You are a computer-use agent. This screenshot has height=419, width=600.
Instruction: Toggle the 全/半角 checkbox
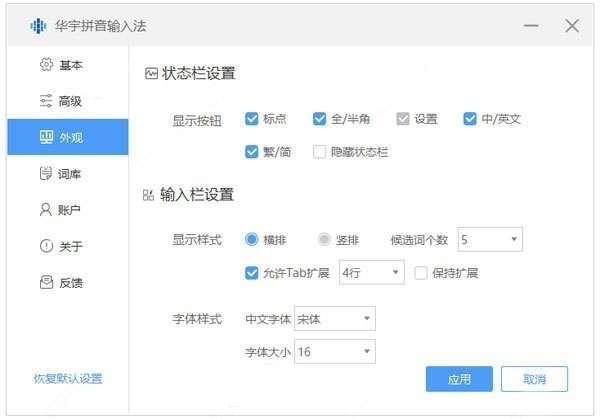tap(319, 119)
